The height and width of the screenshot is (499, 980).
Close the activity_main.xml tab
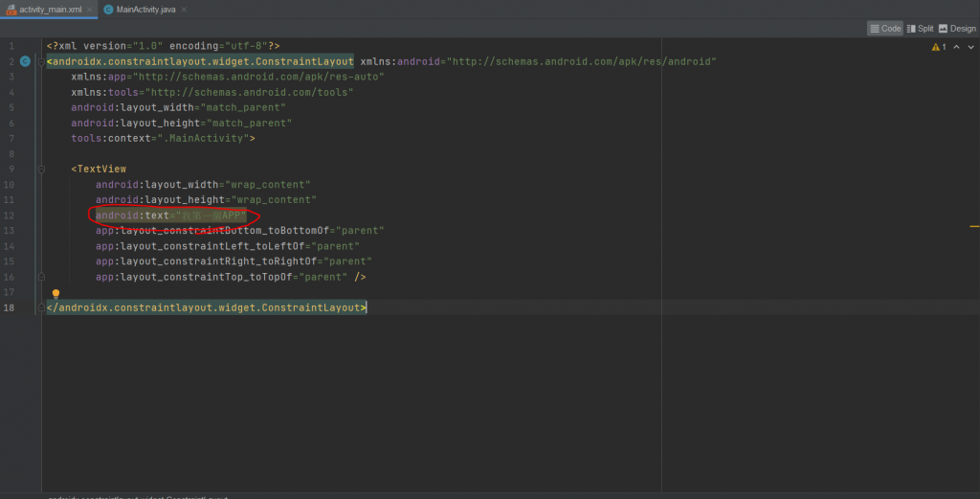click(x=89, y=10)
